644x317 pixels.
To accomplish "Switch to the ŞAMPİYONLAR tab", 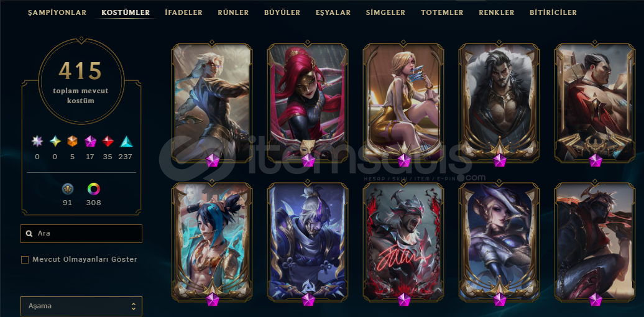I will point(57,12).
